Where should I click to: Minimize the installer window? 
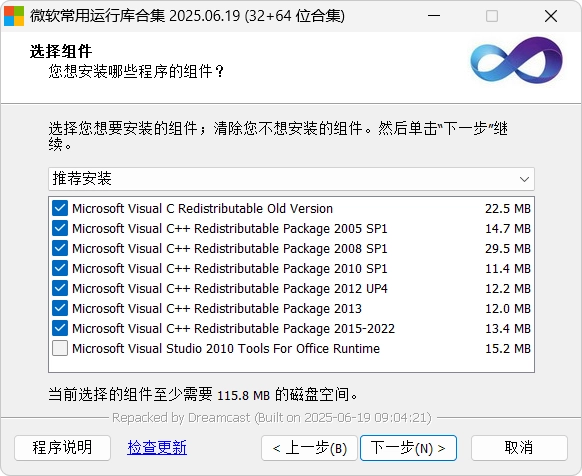434,16
